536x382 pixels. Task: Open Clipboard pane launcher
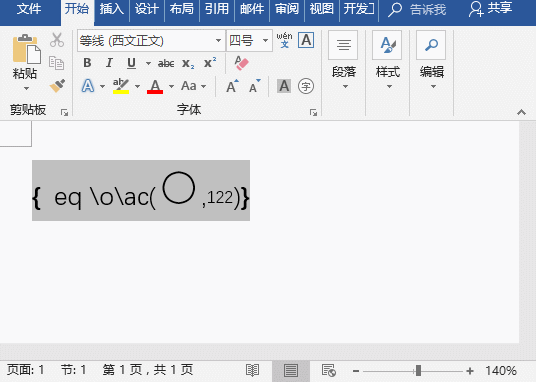[x=64, y=112]
